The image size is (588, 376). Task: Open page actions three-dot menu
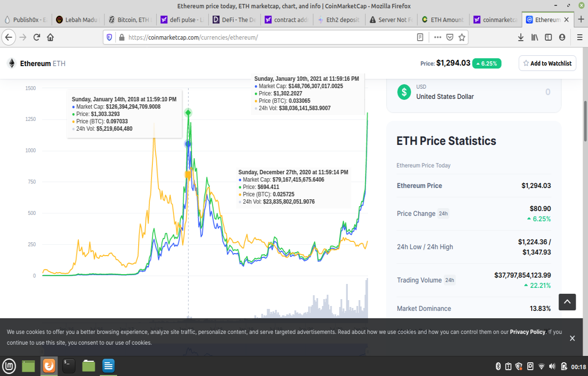(x=438, y=37)
